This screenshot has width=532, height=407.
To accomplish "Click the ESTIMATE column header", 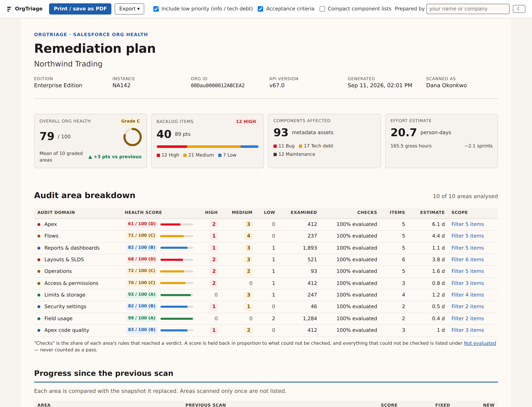I will tap(432, 213).
